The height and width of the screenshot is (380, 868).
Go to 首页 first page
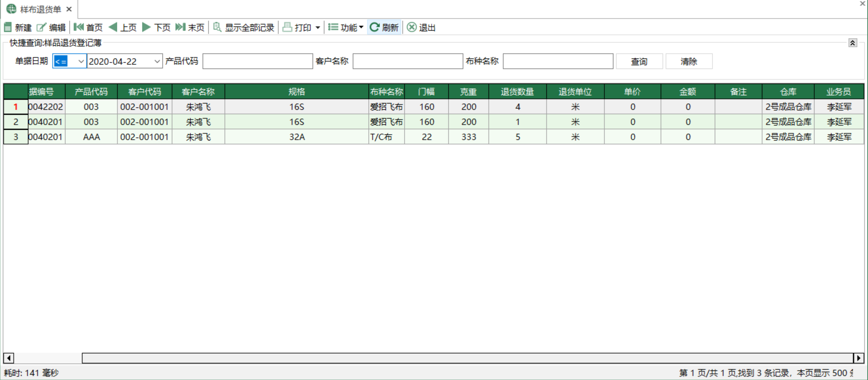88,28
